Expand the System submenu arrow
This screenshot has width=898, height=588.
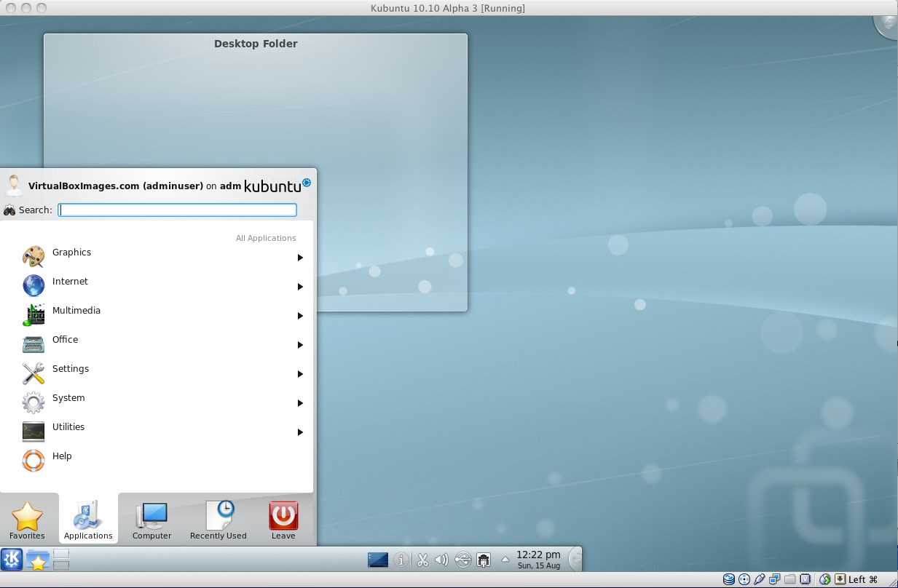(300, 403)
